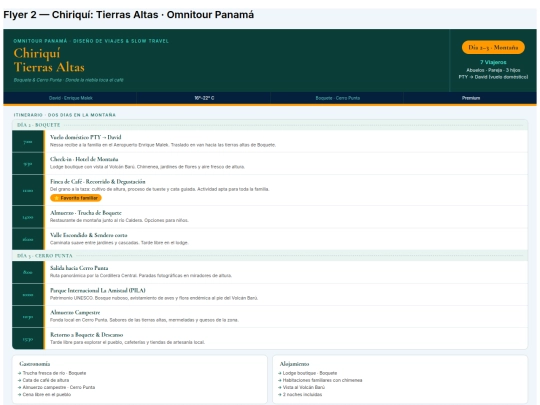Click the time cell of Trucha de Boquete row
Screen dimensions: 540x405
(28, 217)
